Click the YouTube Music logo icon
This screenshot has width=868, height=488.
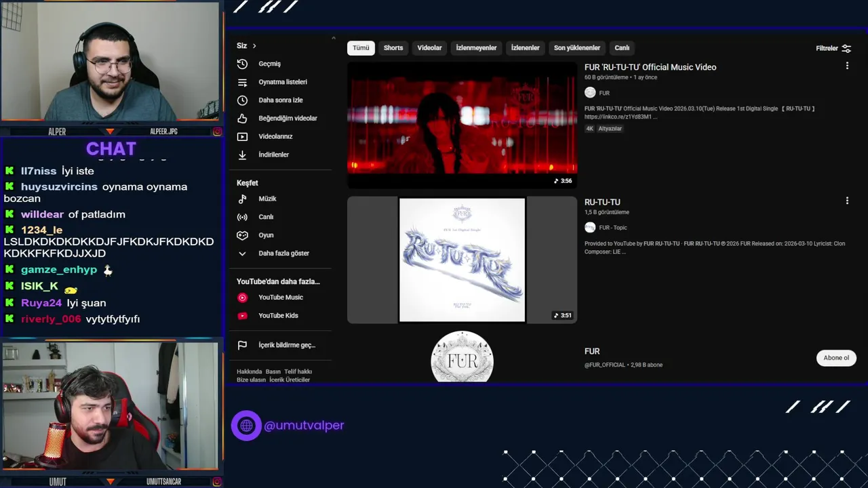242,298
